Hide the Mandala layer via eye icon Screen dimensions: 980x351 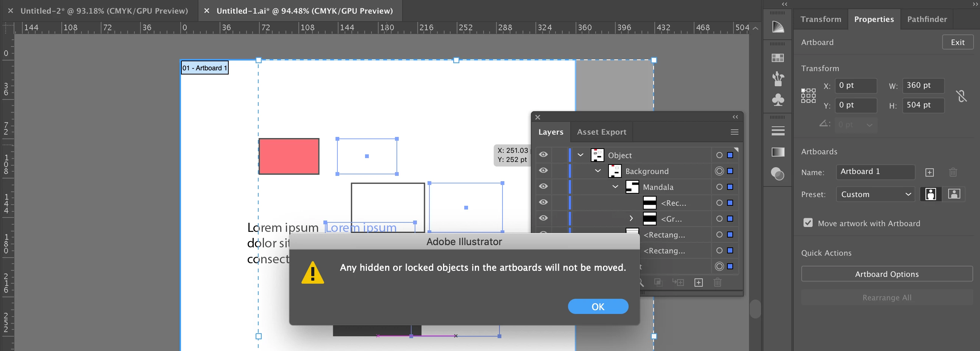544,186
